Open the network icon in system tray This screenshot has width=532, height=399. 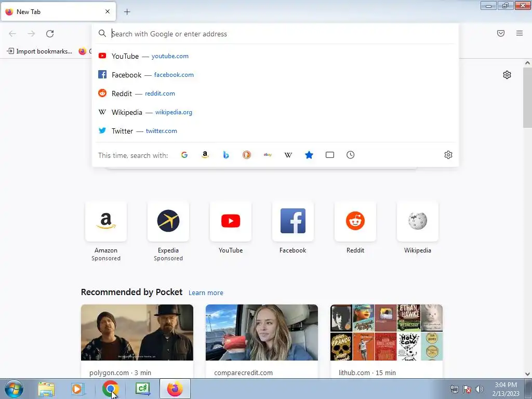click(x=454, y=389)
